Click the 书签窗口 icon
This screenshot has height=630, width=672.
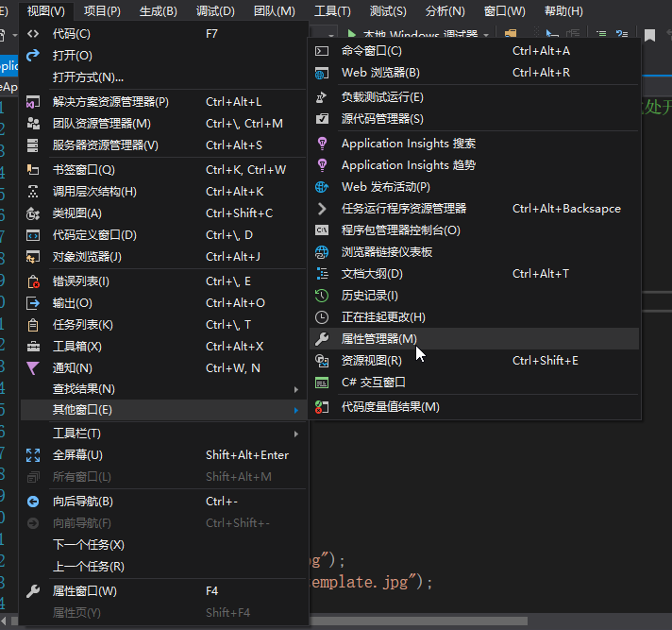(x=33, y=170)
